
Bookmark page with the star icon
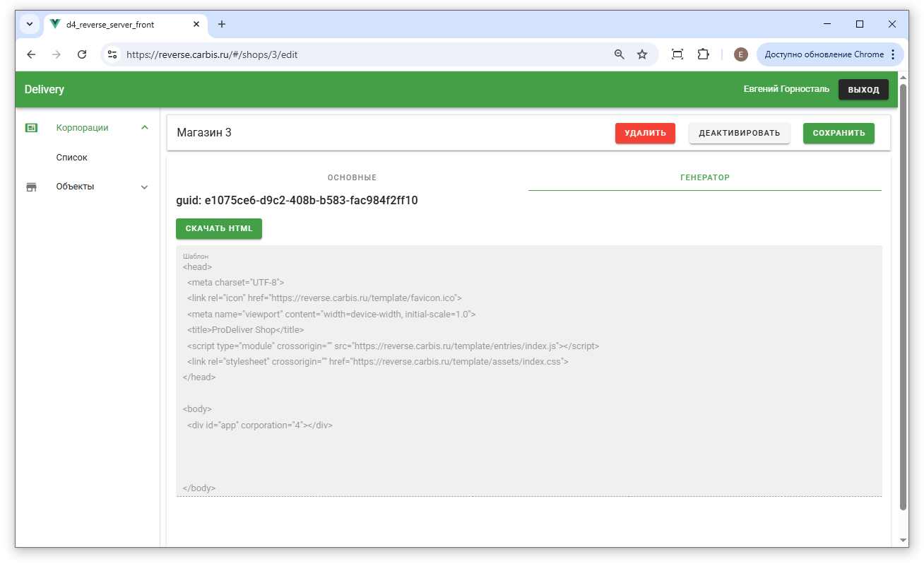(642, 54)
